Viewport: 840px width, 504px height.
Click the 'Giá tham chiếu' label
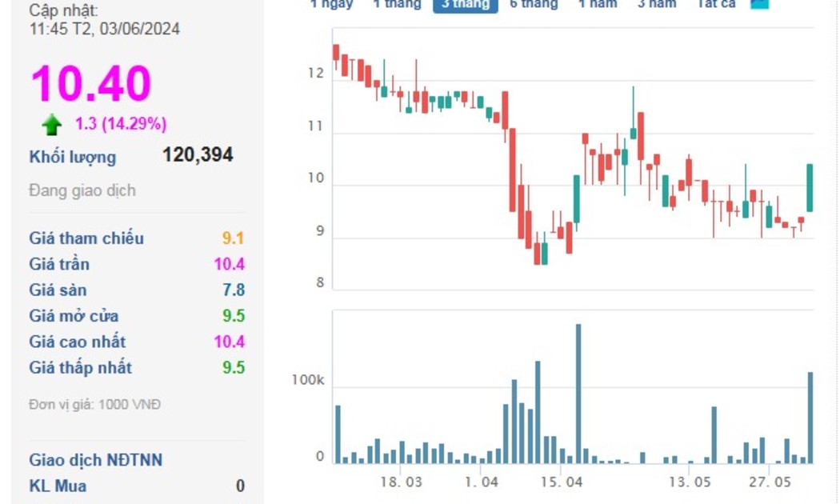tap(86, 238)
